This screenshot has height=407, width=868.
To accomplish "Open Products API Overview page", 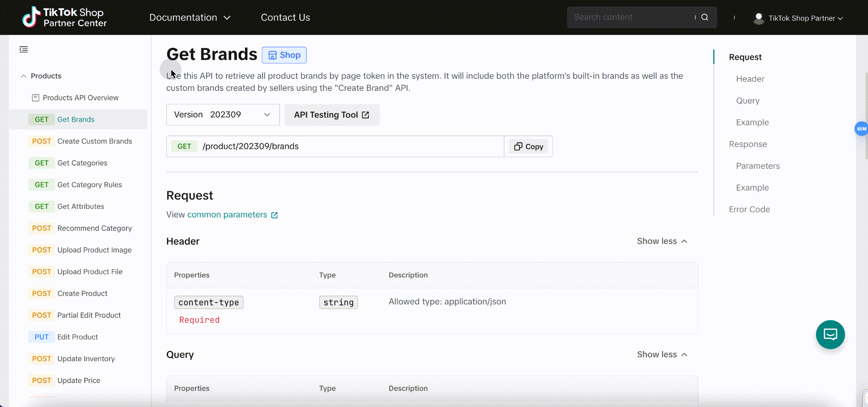I will coord(81,98).
